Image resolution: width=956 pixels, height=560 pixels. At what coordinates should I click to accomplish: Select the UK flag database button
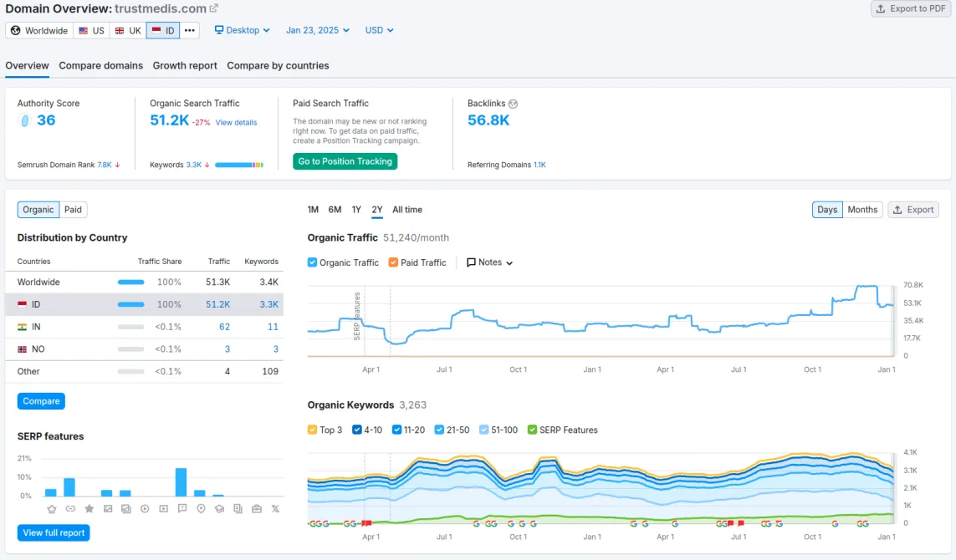tap(128, 30)
